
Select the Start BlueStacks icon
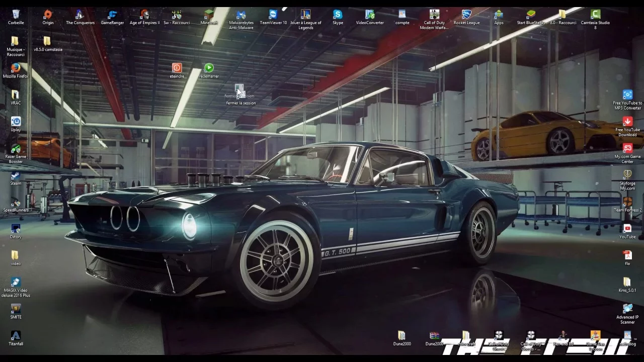tap(531, 15)
